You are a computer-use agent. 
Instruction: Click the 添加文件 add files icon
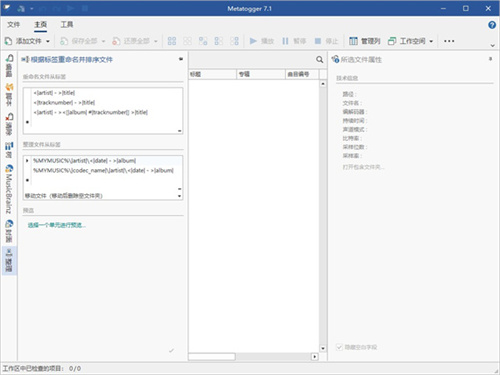[x=8, y=41]
